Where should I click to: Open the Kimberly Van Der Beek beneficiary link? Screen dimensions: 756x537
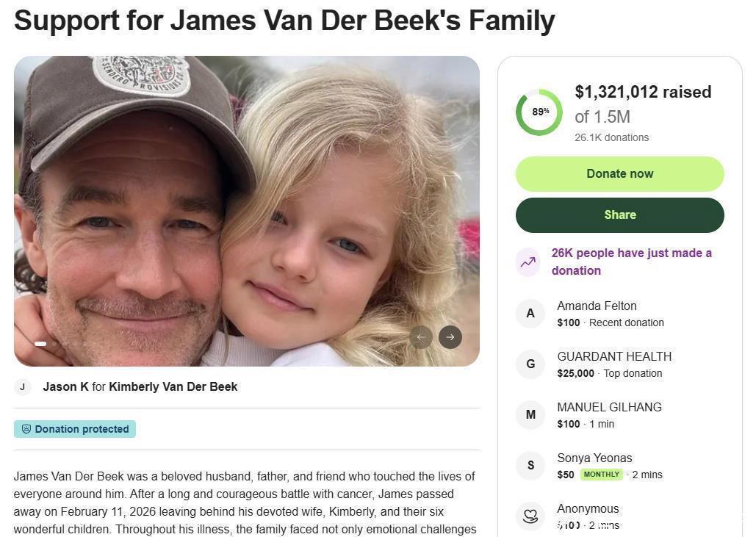pos(173,386)
